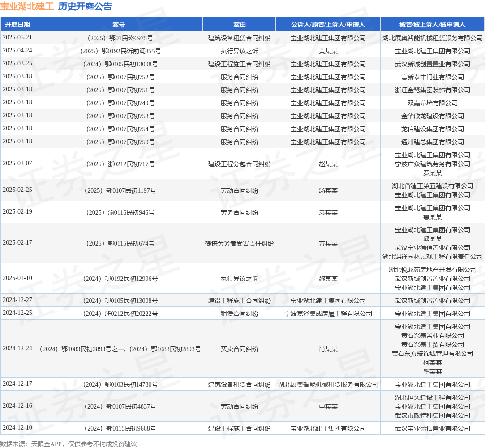This screenshot has height=448, width=485.
Task: Click date cell 2025-02-17
Action: pyautogui.click(x=17, y=242)
